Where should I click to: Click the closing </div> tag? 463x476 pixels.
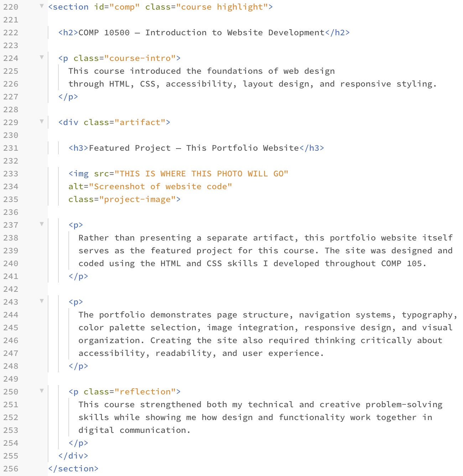(x=73, y=456)
